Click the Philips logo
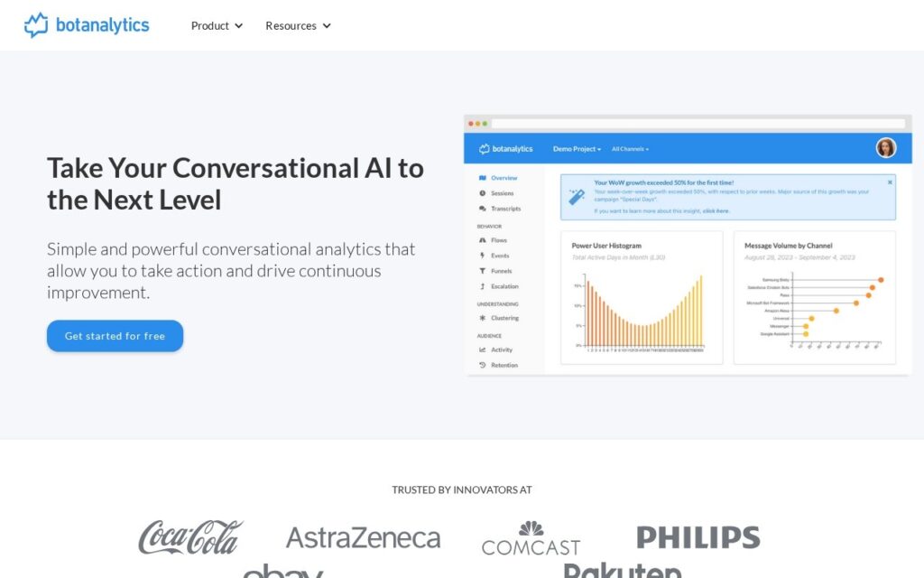Image resolution: width=924 pixels, height=578 pixels. (x=698, y=537)
